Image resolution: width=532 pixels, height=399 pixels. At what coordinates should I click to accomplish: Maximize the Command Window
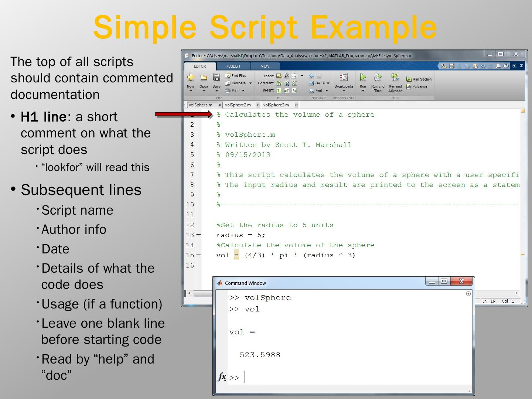(444, 282)
